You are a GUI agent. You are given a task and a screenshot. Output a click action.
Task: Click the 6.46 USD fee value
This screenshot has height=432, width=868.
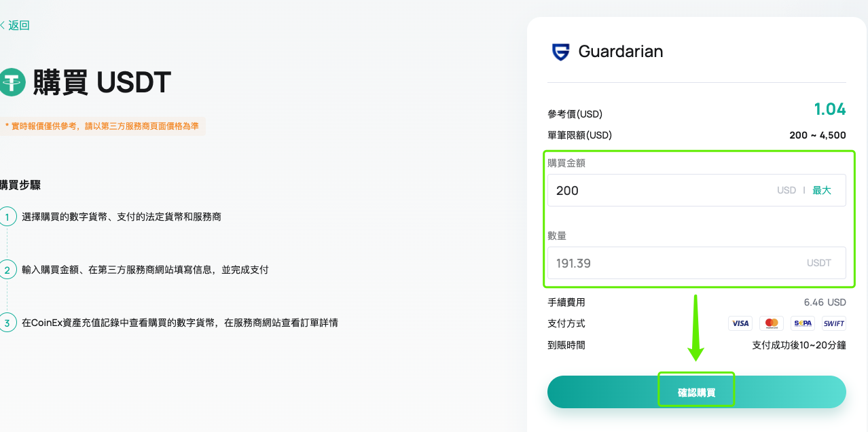pos(825,302)
